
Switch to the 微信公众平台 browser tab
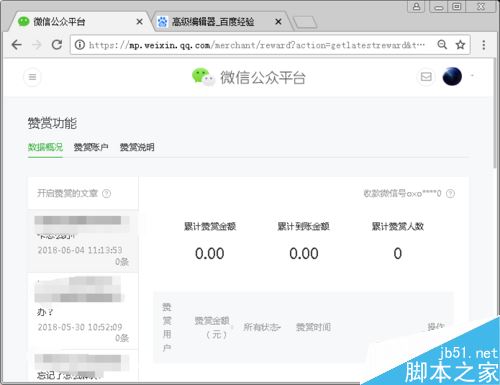coord(80,22)
